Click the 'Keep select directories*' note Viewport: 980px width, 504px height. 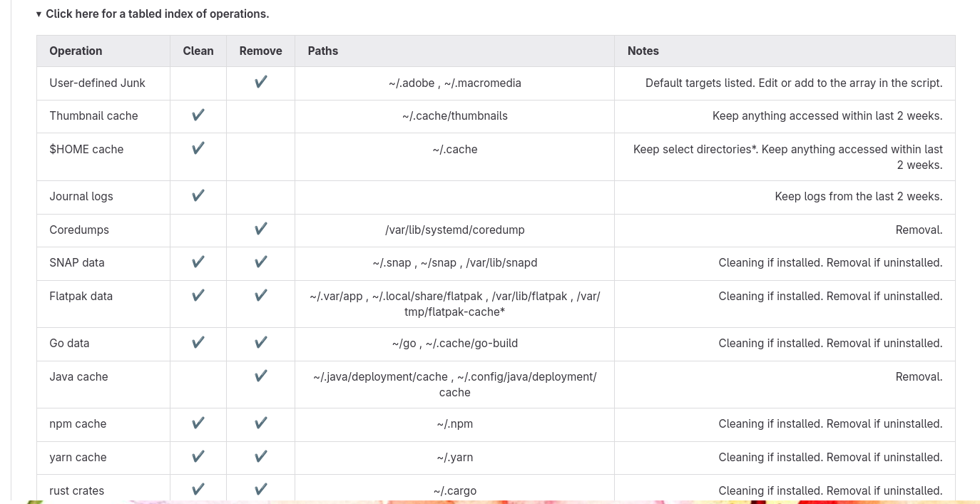[788, 157]
